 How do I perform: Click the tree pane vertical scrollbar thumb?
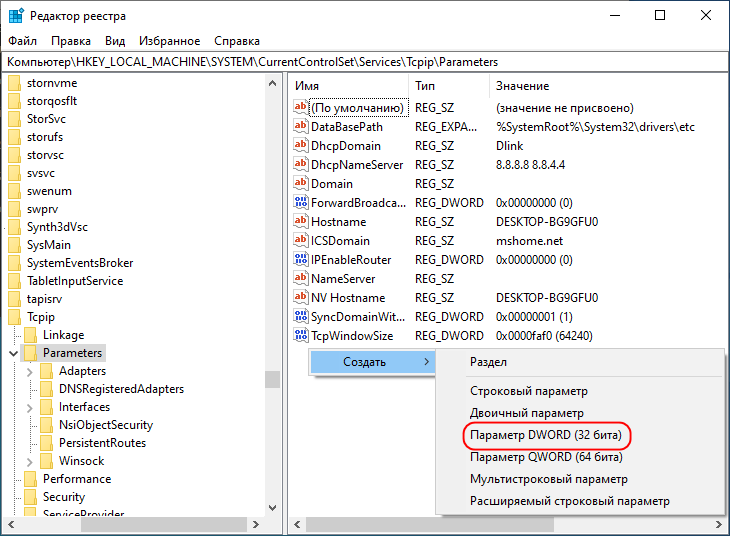point(272,379)
